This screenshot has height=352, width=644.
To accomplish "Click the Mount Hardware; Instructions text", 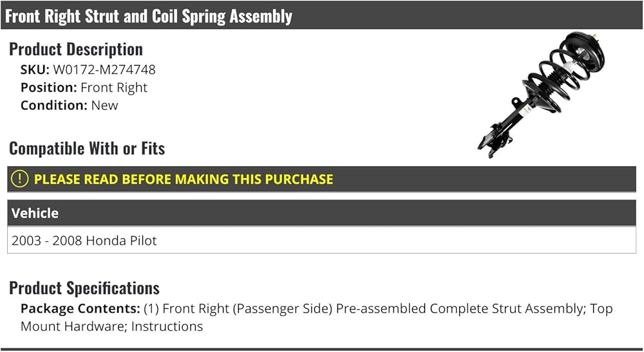I will pyautogui.click(x=111, y=326).
